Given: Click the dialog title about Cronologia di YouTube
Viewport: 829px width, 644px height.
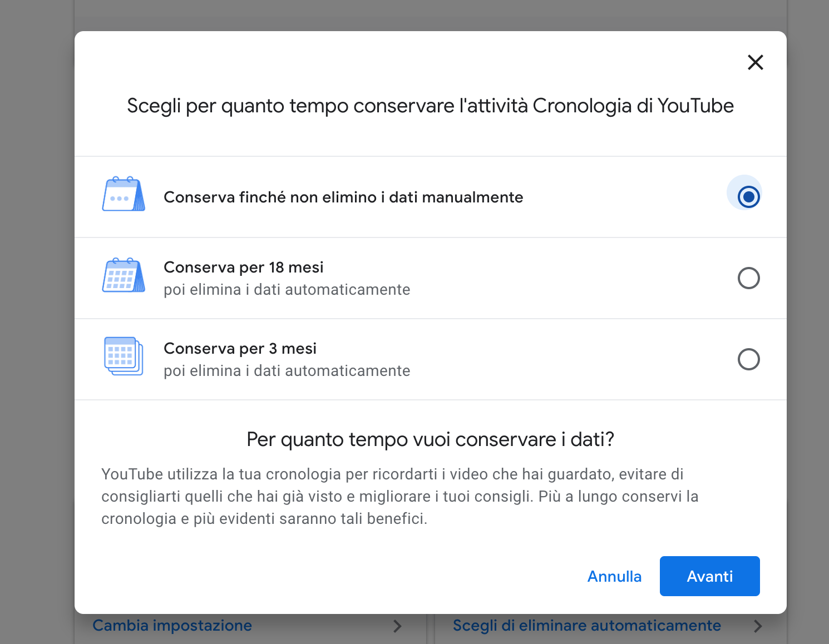Looking at the screenshot, I should click(430, 106).
